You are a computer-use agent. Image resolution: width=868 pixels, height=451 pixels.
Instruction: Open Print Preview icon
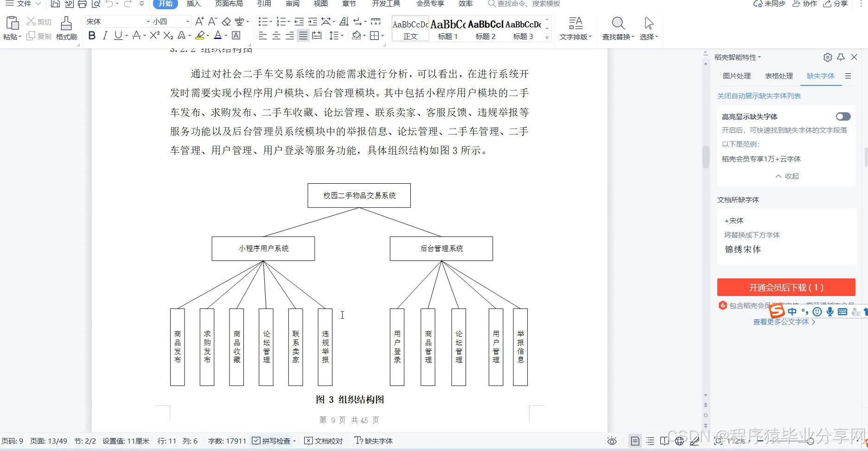(96, 4)
